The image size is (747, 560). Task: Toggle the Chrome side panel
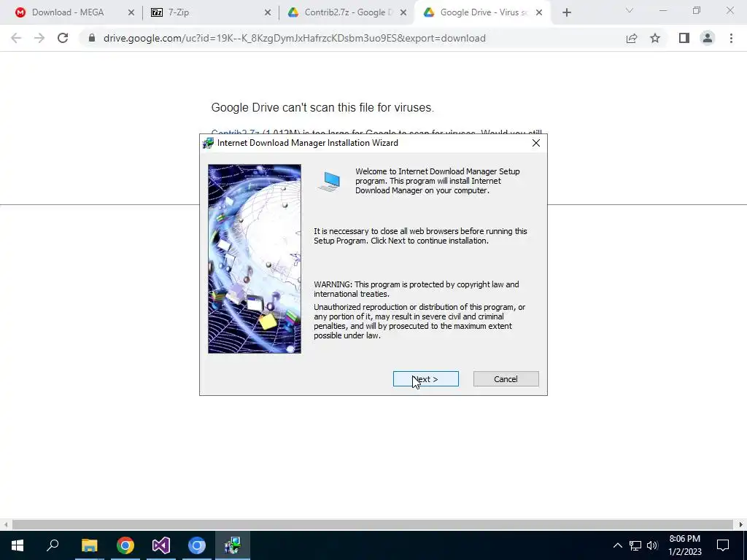(x=684, y=38)
